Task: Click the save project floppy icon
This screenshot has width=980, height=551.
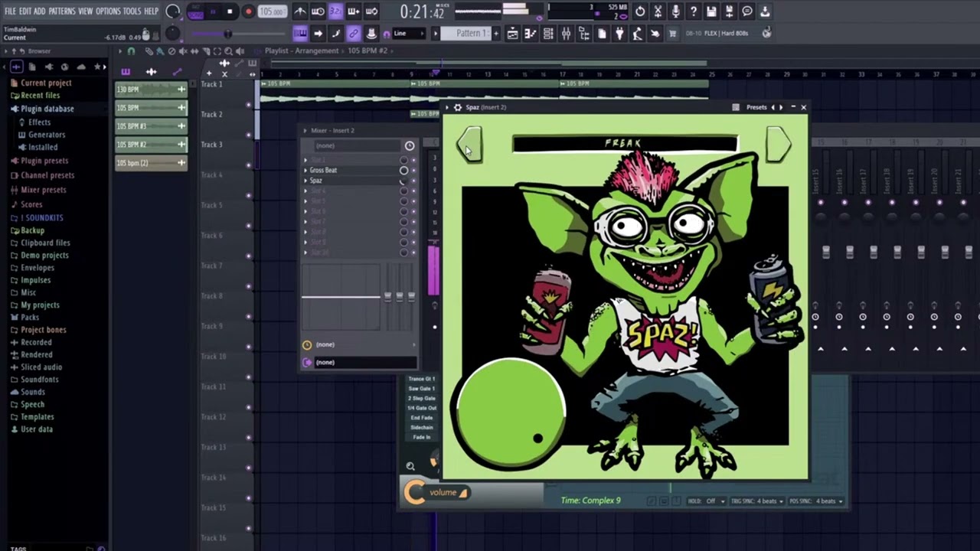Action: tap(711, 11)
